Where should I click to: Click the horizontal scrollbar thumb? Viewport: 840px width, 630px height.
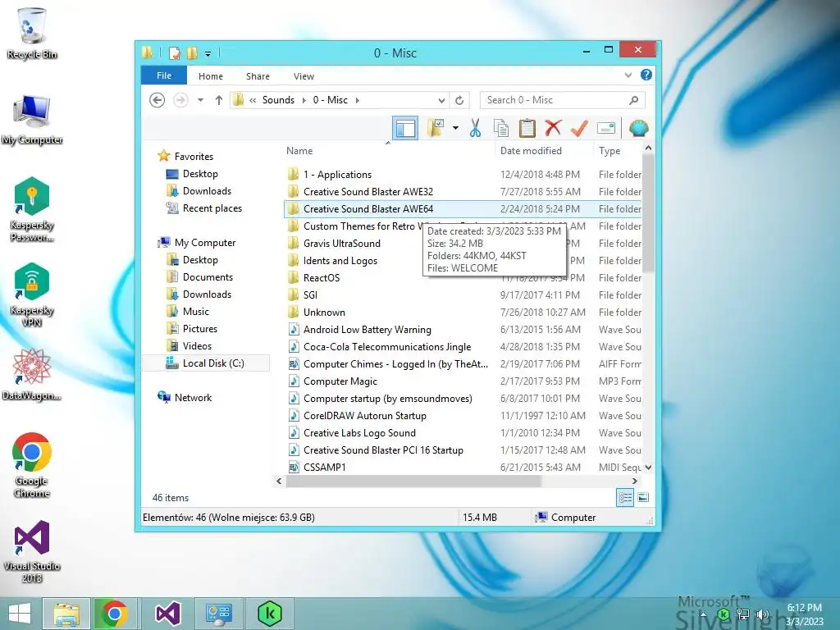[x=413, y=481]
